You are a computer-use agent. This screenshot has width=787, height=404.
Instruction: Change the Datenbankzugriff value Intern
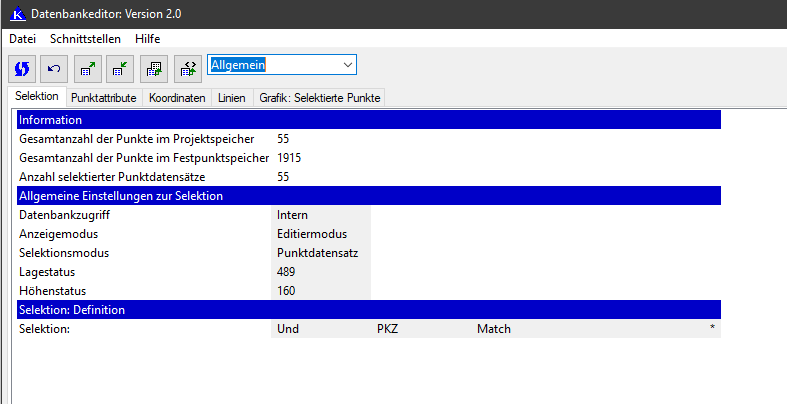click(320, 214)
